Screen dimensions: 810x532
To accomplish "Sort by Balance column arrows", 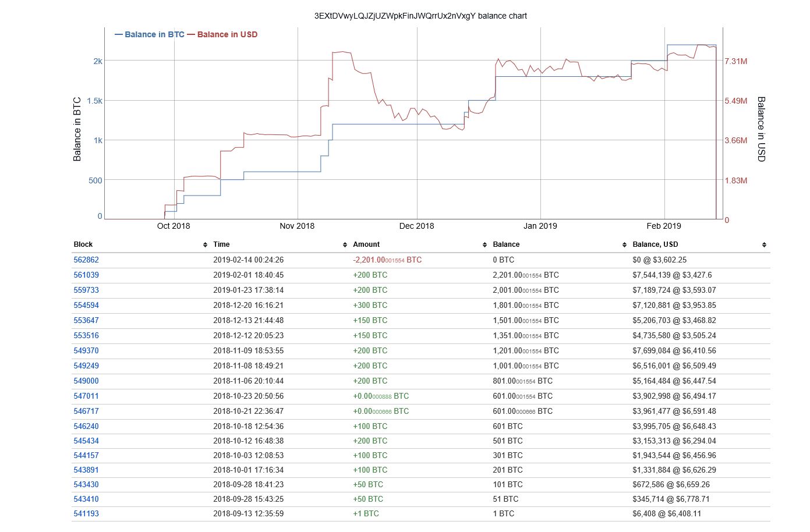I will 624,245.
